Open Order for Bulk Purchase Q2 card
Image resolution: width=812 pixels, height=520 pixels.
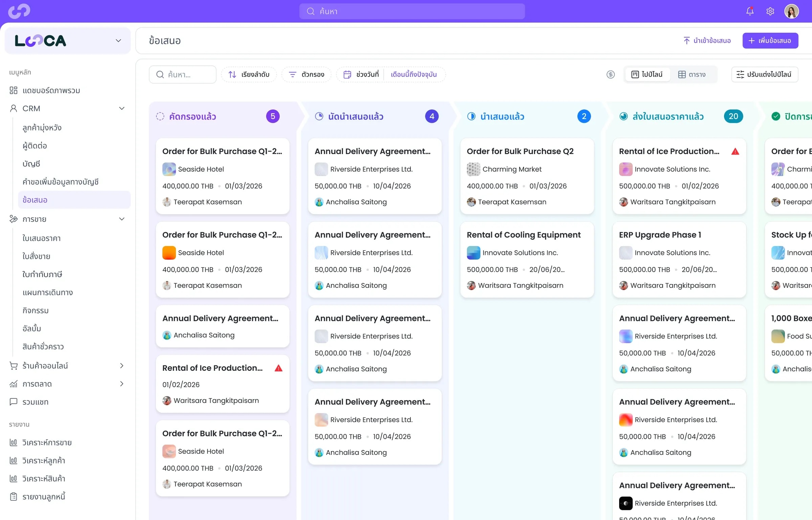point(527,176)
